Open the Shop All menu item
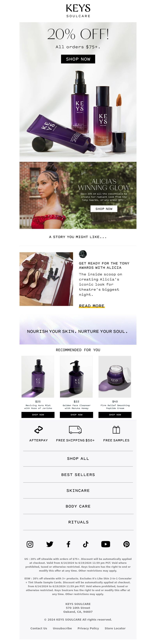Image resolution: width=156 pixels, height=644 pixels. pos(78,459)
